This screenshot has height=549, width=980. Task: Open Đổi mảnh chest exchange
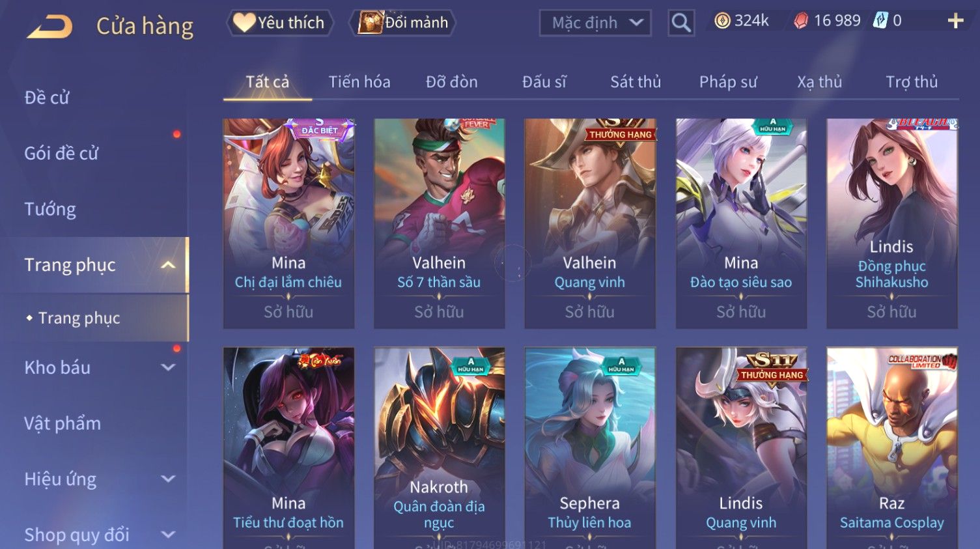coord(402,23)
